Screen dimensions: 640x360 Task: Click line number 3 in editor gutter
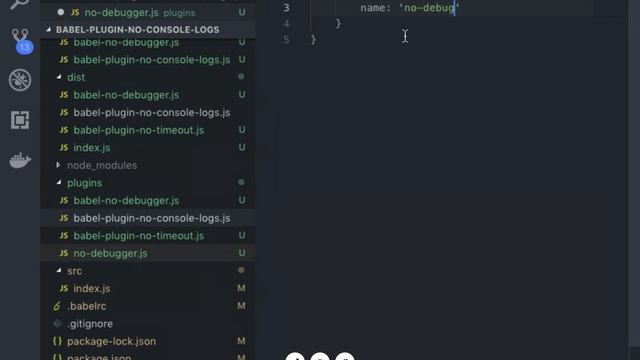coord(286,8)
